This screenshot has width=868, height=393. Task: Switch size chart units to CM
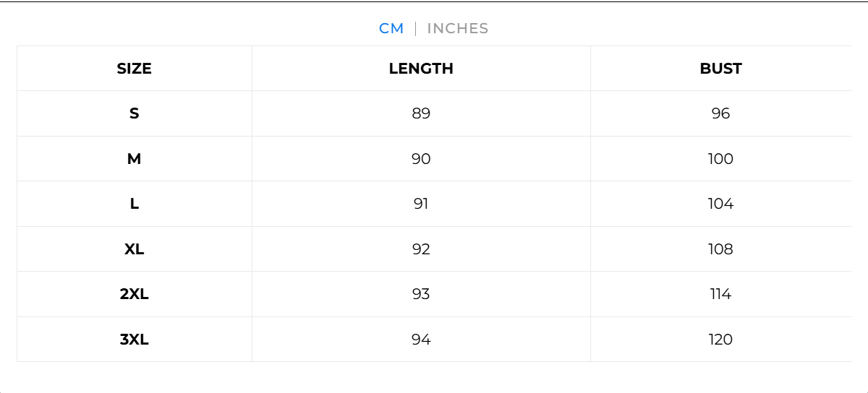(391, 29)
